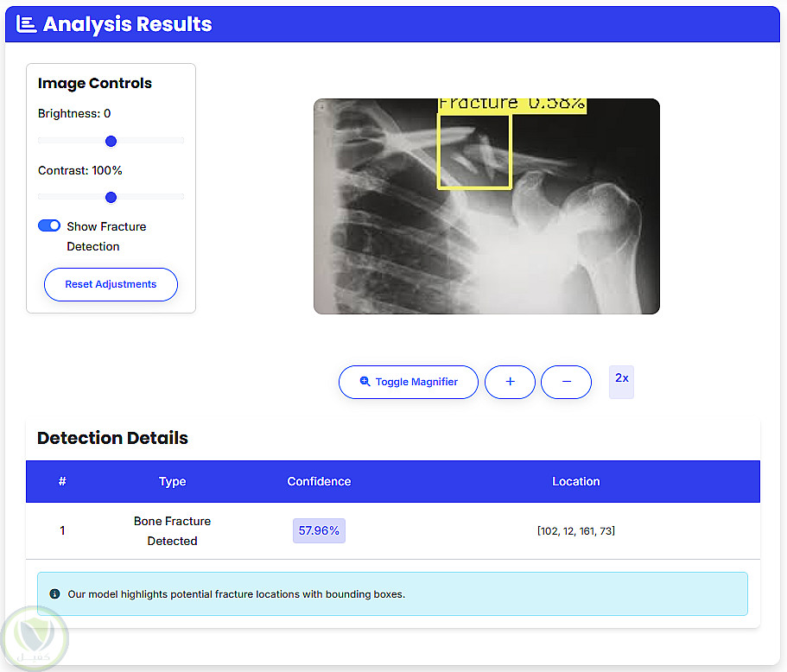Select the Bone Fracture Detected row entry
This screenshot has height=672, width=787.
[172, 530]
